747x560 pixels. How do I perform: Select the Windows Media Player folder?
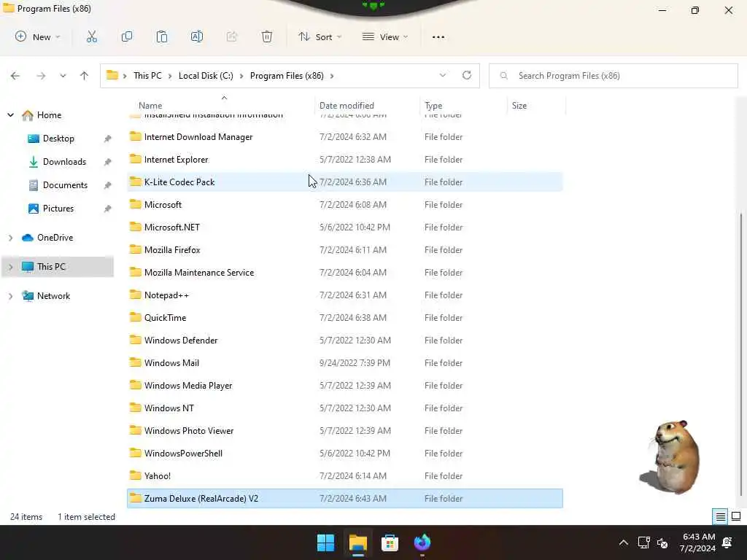(345, 385)
